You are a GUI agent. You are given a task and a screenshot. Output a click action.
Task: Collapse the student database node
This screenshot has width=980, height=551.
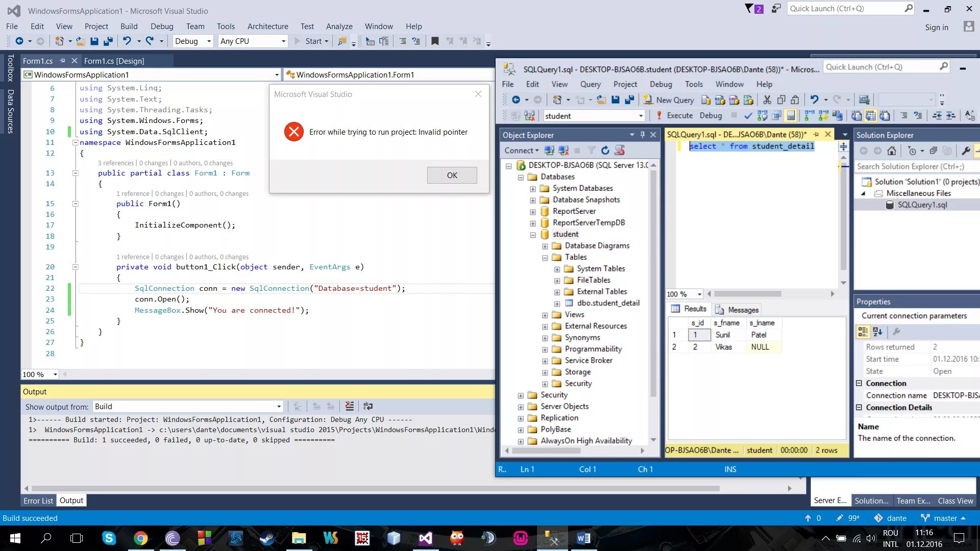tap(533, 235)
